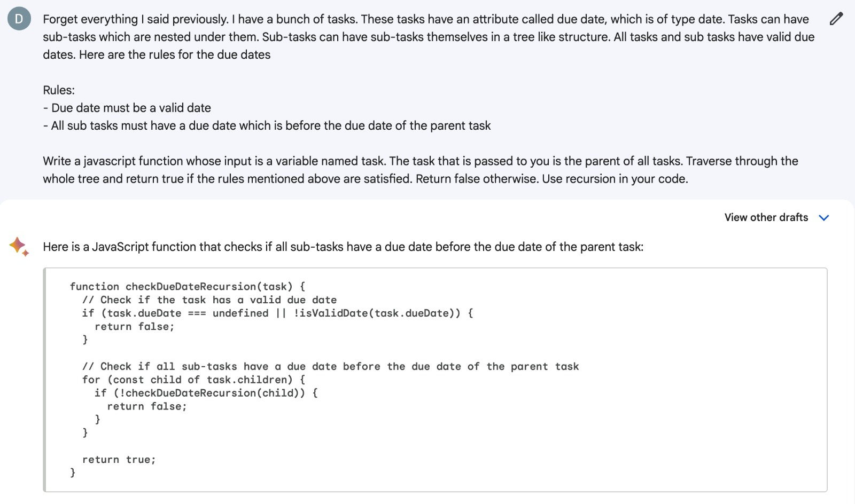
Task: Click the return true statement in code
Action: pyautogui.click(x=119, y=460)
